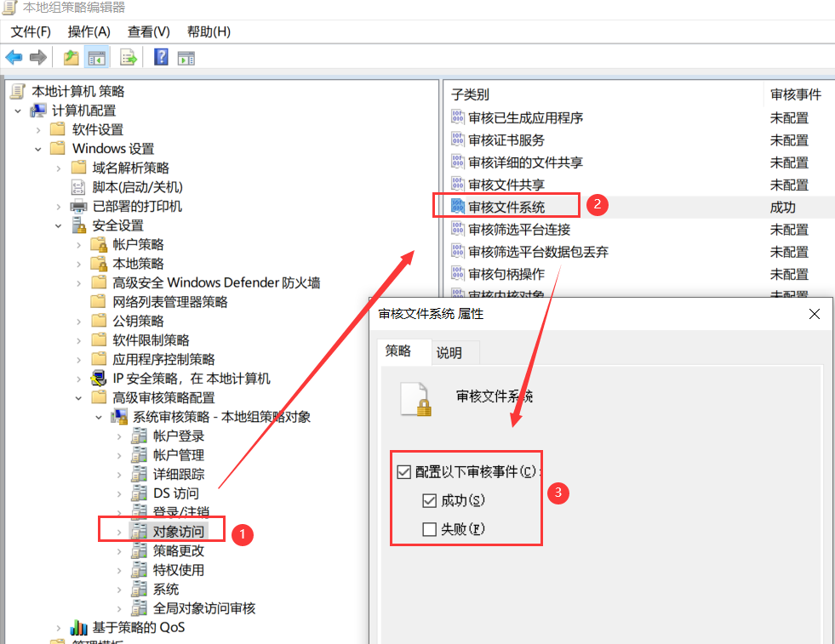Image resolution: width=835 pixels, height=644 pixels.
Task: Select 高级安全 Windows Defender 防火墙 item
Action: coord(216,282)
